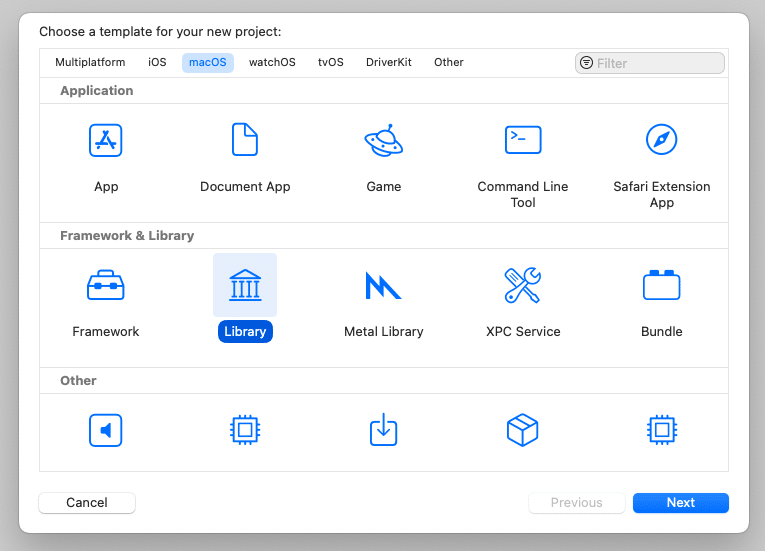Choose the Bundle brick icon
The width and height of the screenshot is (765, 551).
[662, 285]
